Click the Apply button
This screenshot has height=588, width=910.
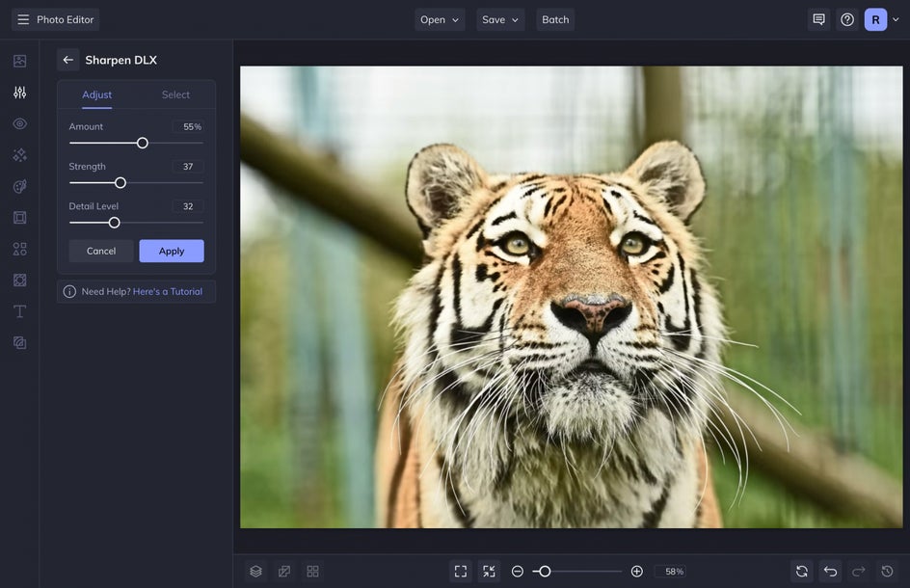(172, 252)
